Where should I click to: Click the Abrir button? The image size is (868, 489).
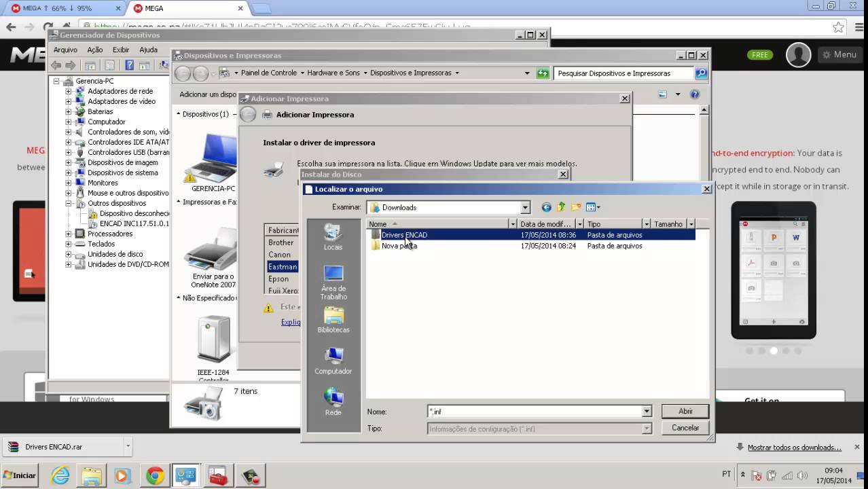[685, 411]
